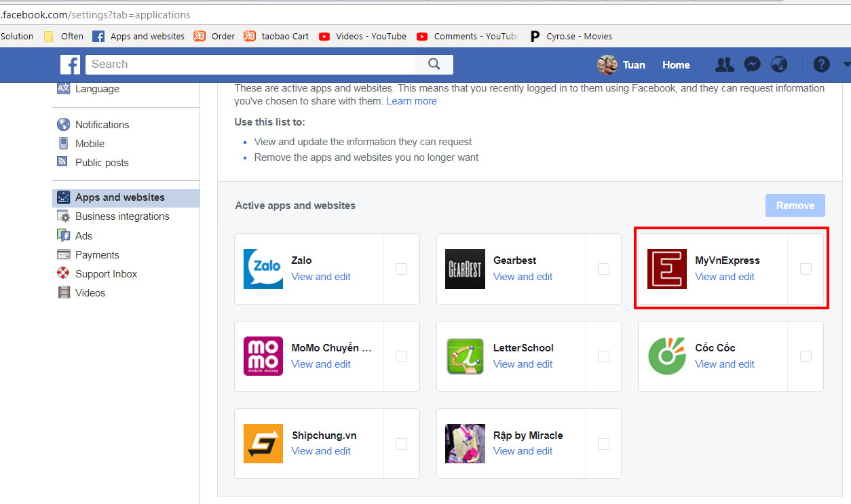Click the Remove button
This screenshot has height=504, width=851.
pos(795,206)
